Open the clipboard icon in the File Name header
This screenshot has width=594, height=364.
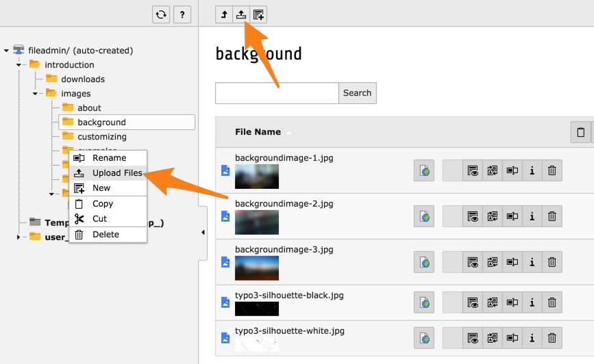[581, 132]
